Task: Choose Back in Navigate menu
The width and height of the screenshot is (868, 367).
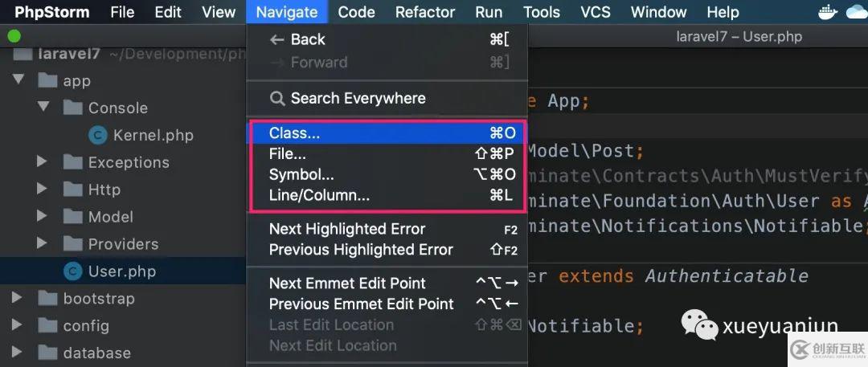Action: 387,40
